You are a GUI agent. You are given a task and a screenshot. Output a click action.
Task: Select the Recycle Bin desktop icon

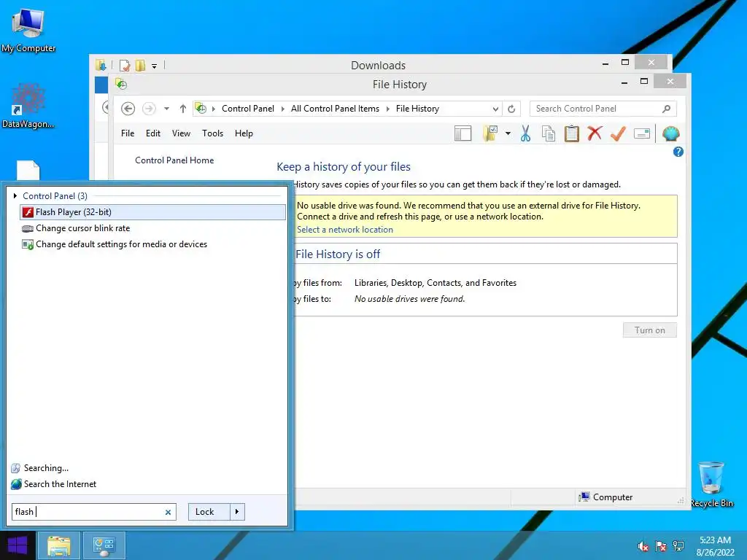pyautogui.click(x=711, y=484)
